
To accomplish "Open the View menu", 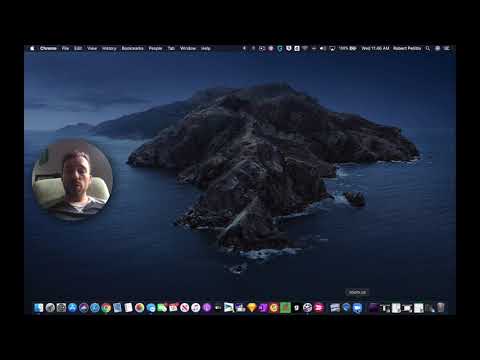I will pyautogui.click(x=92, y=48).
